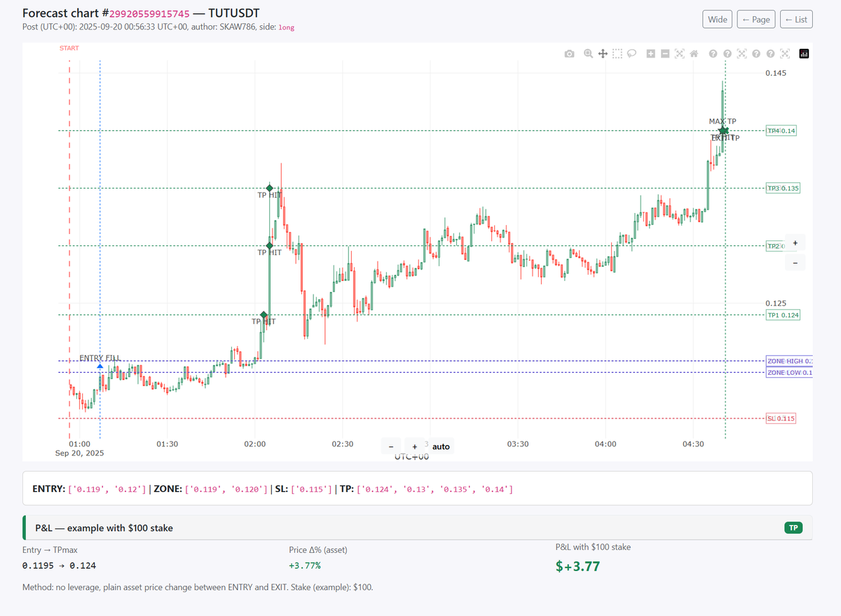Click the 'long' side tag in header
Image resolution: width=841 pixels, height=616 pixels.
287,28
